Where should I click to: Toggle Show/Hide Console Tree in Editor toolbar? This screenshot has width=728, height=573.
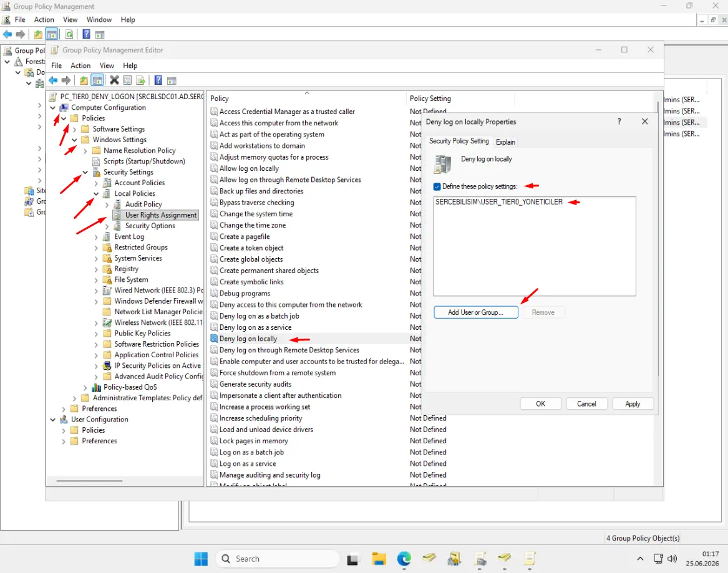click(97, 80)
